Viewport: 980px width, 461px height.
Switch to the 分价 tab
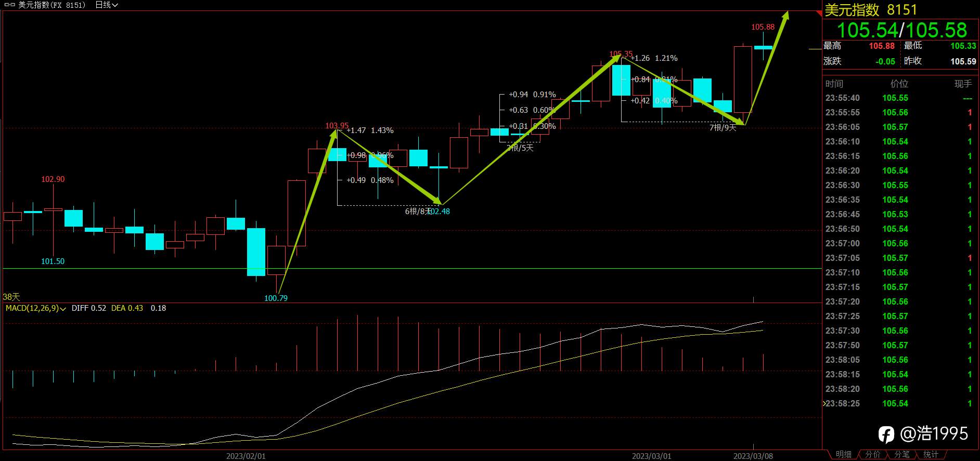click(872, 454)
